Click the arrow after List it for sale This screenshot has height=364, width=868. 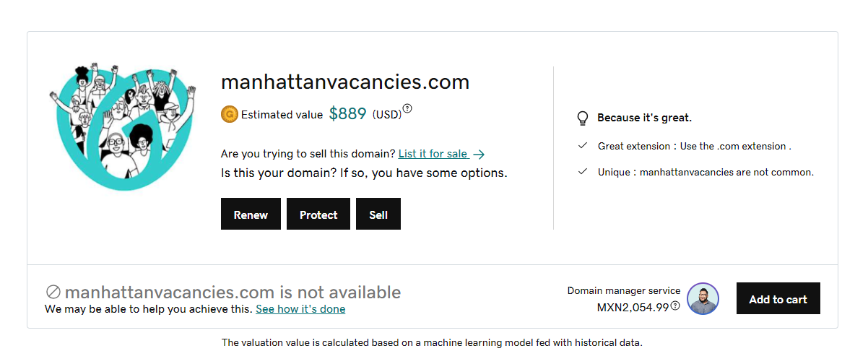tap(479, 154)
